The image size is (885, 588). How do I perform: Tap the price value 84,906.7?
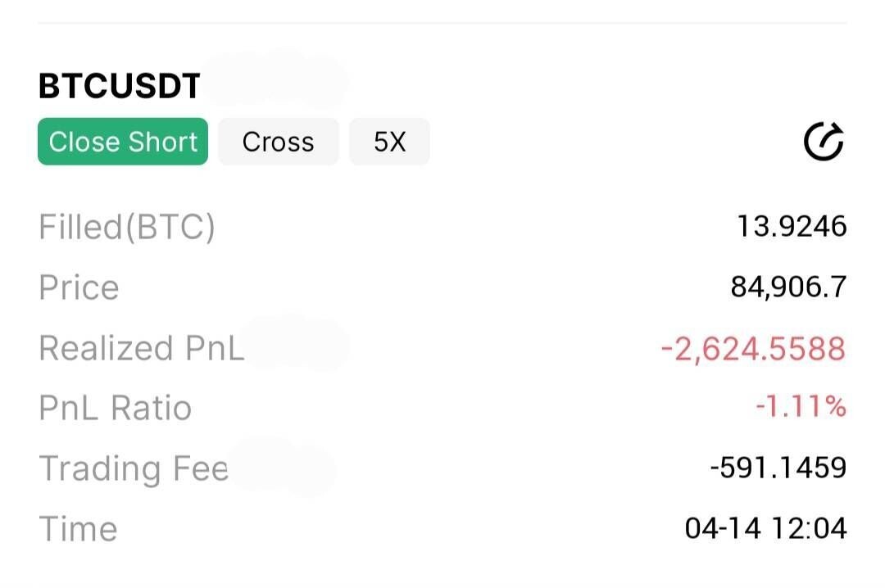click(x=788, y=287)
